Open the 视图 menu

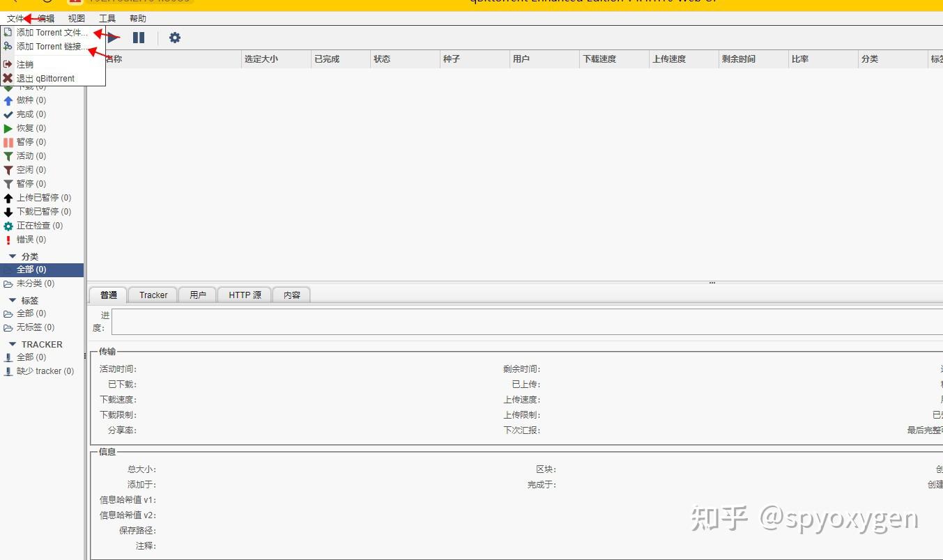click(x=76, y=18)
